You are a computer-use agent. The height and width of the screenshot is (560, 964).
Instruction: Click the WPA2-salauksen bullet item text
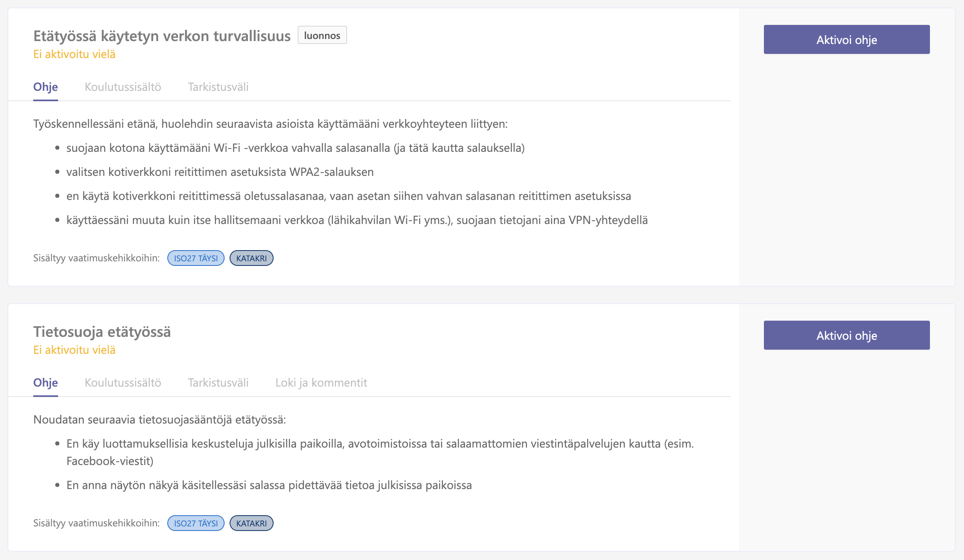[x=220, y=172]
